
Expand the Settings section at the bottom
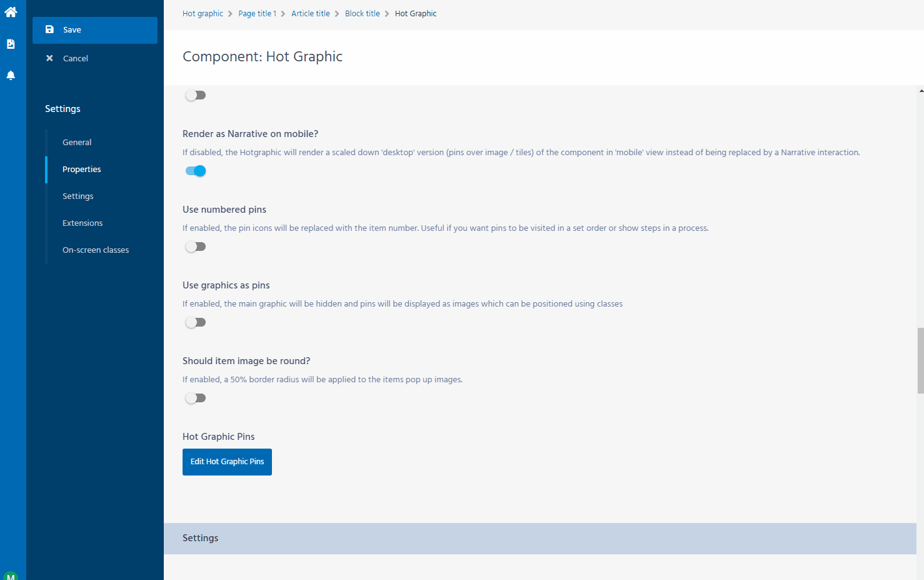200,537
